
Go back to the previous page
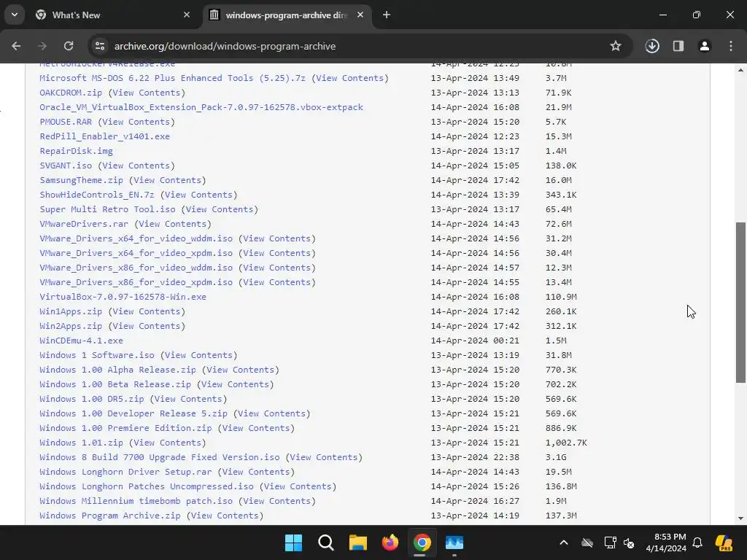(16, 46)
